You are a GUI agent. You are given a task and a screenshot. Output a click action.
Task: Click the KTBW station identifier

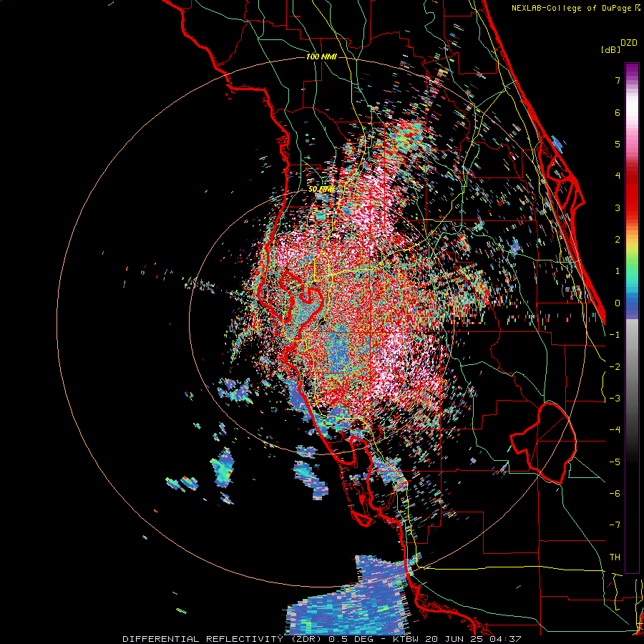406,639
